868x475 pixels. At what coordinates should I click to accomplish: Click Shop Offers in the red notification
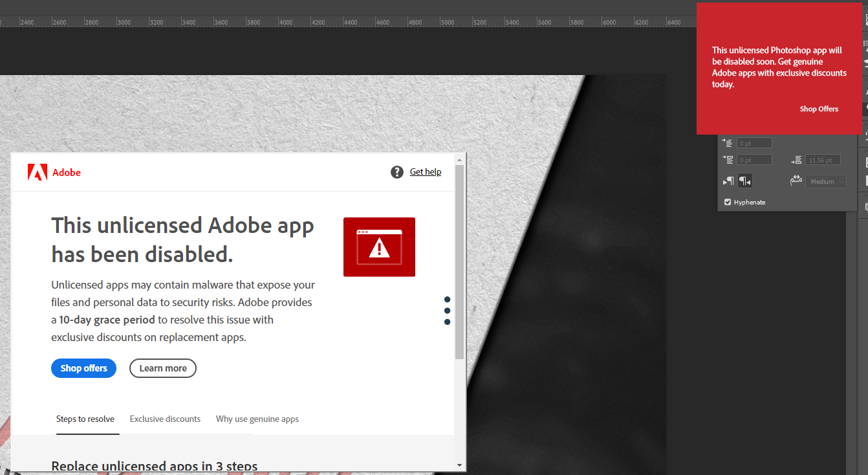[x=819, y=109]
